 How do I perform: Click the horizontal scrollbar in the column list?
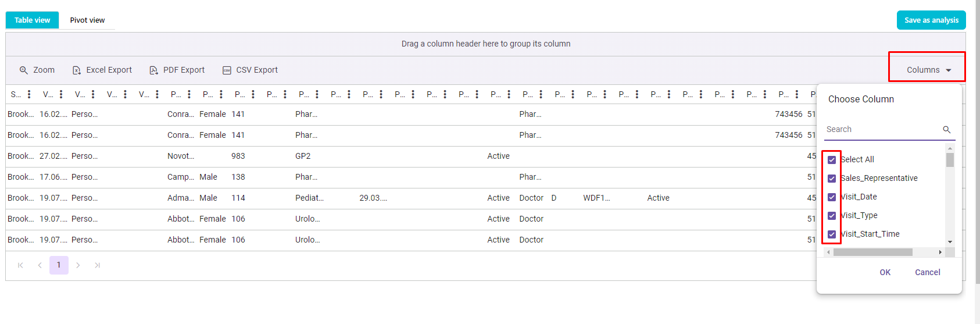click(x=872, y=252)
